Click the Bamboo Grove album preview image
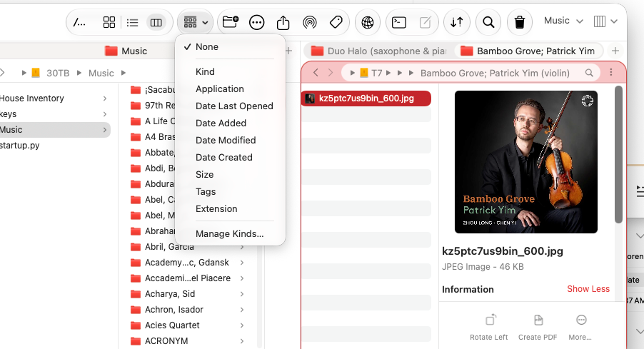644x349 pixels. 526,162
